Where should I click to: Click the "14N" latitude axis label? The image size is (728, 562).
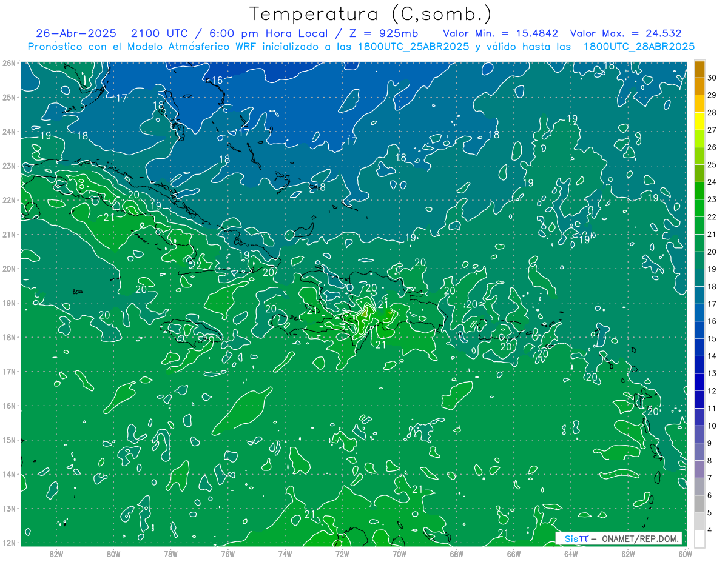[x=9, y=474]
